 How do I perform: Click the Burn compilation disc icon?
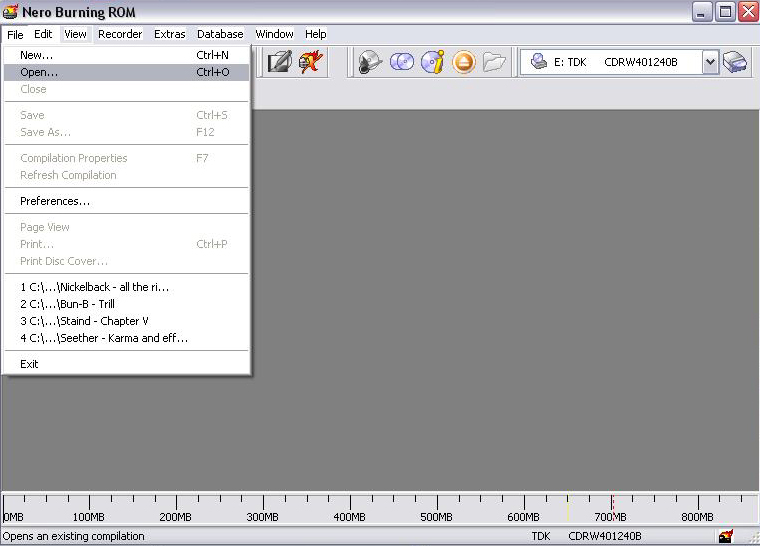click(x=370, y=62)
